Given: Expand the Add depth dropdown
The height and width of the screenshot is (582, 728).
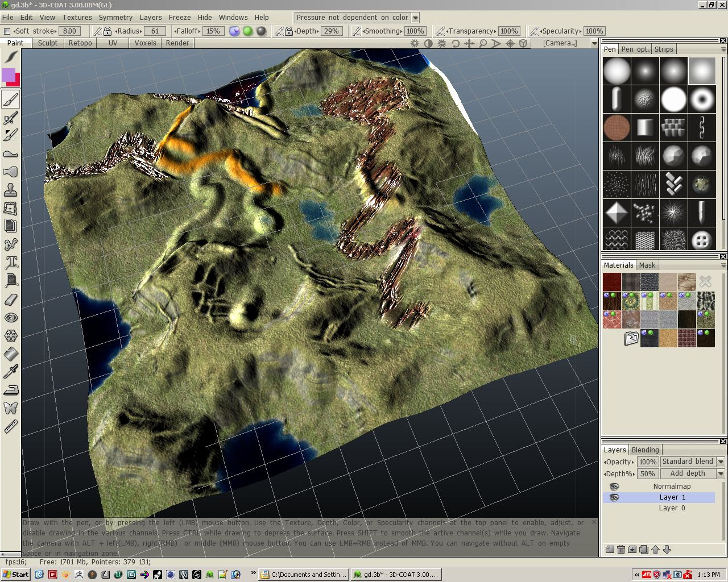Looking at the screenshot, I should [721, 473].
